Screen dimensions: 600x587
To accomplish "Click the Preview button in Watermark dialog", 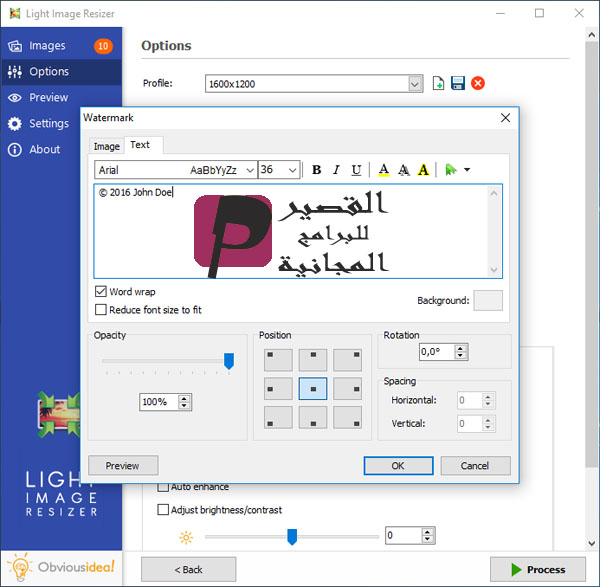I will click(123, 466).
